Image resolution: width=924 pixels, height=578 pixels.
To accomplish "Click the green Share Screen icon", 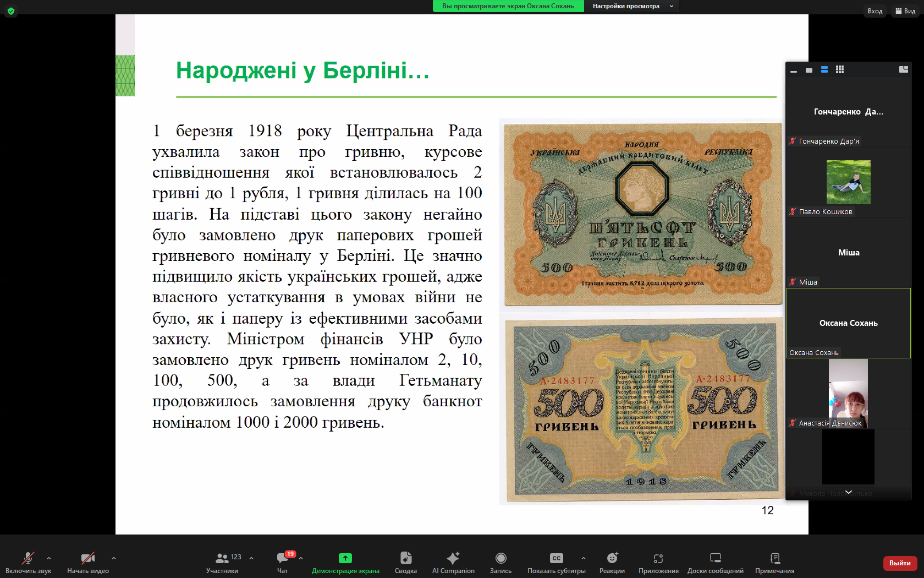I will pyautogui.click(x=345, y=558).
